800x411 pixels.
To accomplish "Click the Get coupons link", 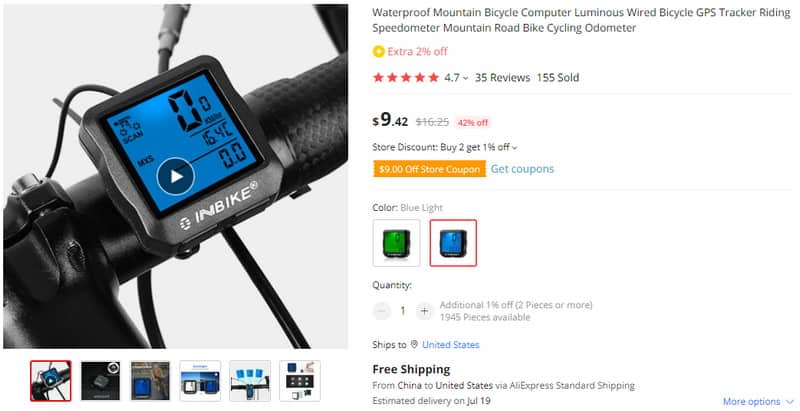I will 522,169.
